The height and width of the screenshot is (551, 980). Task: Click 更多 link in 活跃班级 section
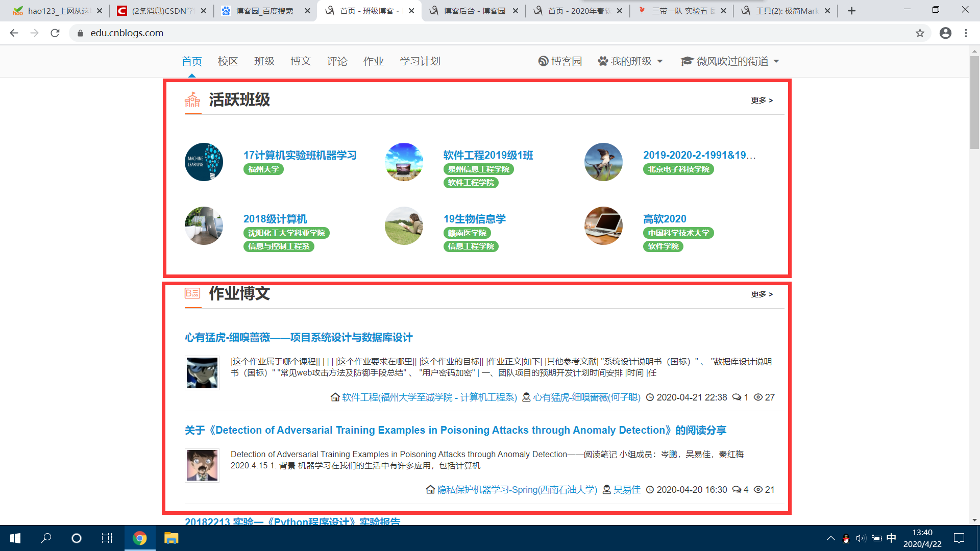(x=762, y=101)
